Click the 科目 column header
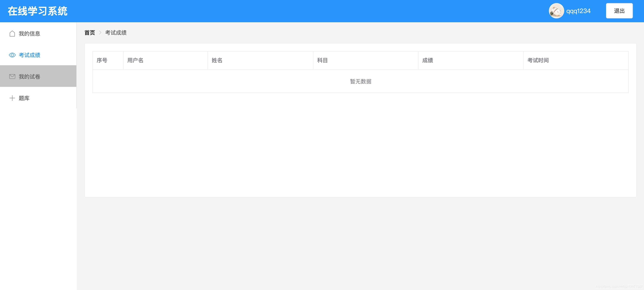 pos(322,60)
